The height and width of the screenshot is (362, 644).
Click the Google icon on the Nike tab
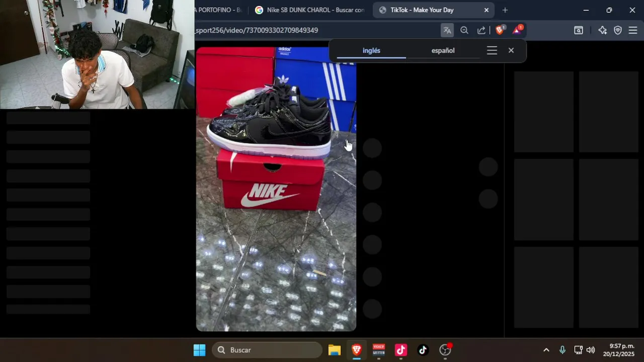(259, 10)
